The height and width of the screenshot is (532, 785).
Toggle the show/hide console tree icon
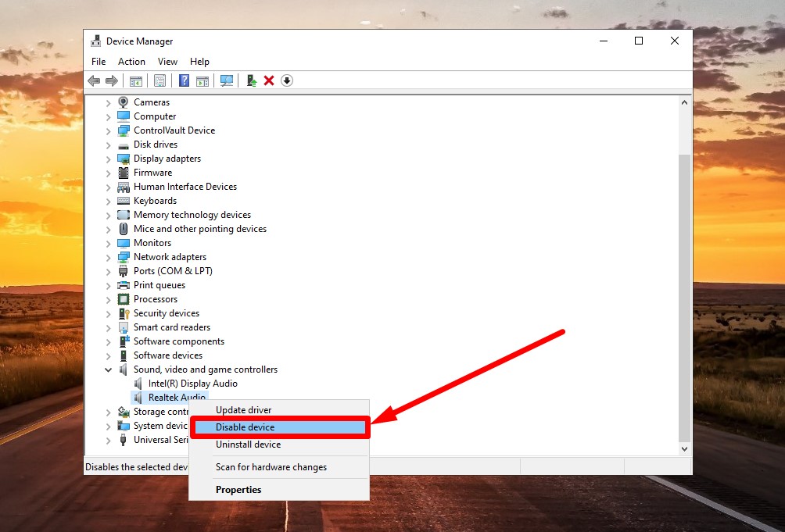[136, 80]
